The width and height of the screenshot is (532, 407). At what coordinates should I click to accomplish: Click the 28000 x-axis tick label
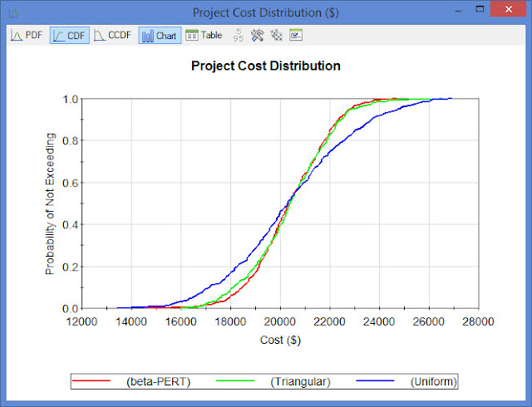pos(478,321)
